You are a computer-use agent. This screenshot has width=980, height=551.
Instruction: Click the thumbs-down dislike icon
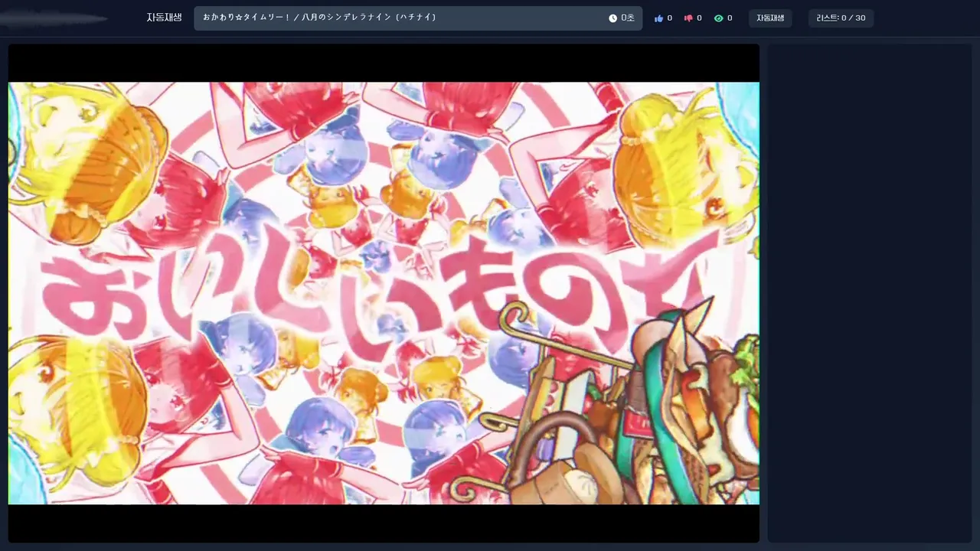pyautogui.click(x=688, y=18)
